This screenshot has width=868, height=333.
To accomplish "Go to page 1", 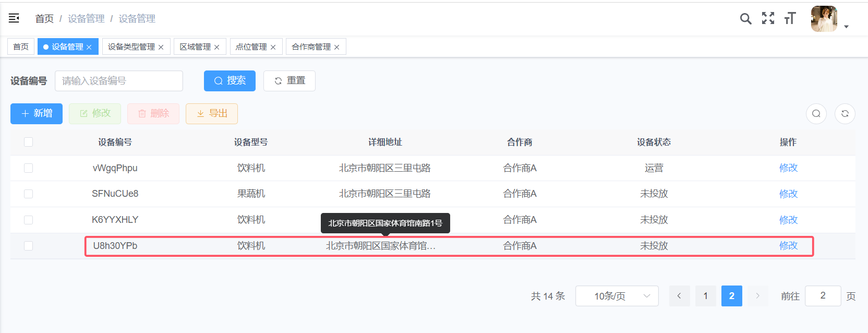I will tap(706, 296).
